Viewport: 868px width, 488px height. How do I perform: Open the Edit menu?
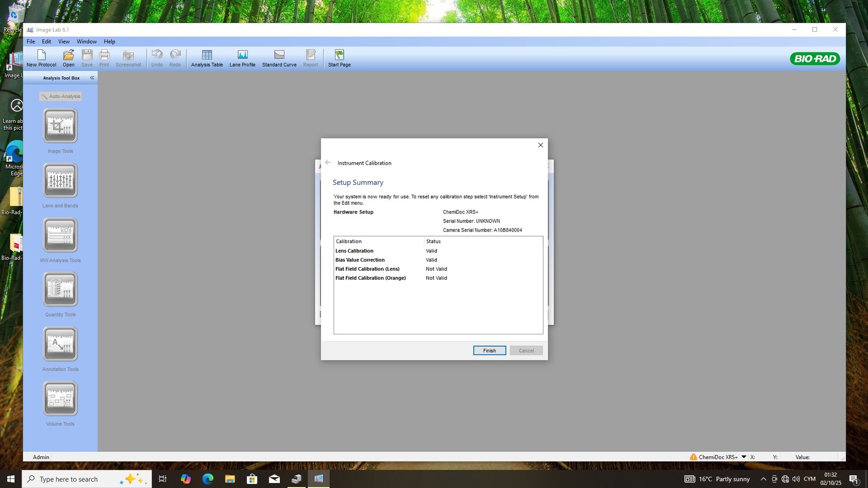click(46, 42)
